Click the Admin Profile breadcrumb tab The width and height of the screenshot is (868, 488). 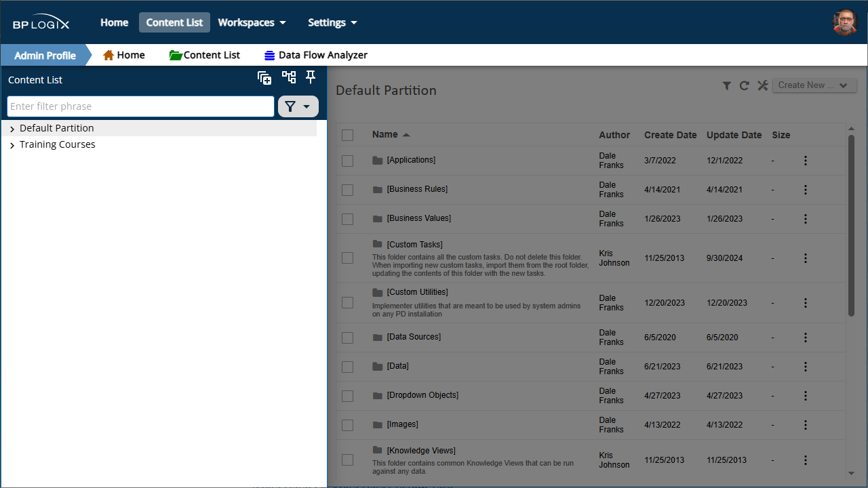tap(45, 56)
